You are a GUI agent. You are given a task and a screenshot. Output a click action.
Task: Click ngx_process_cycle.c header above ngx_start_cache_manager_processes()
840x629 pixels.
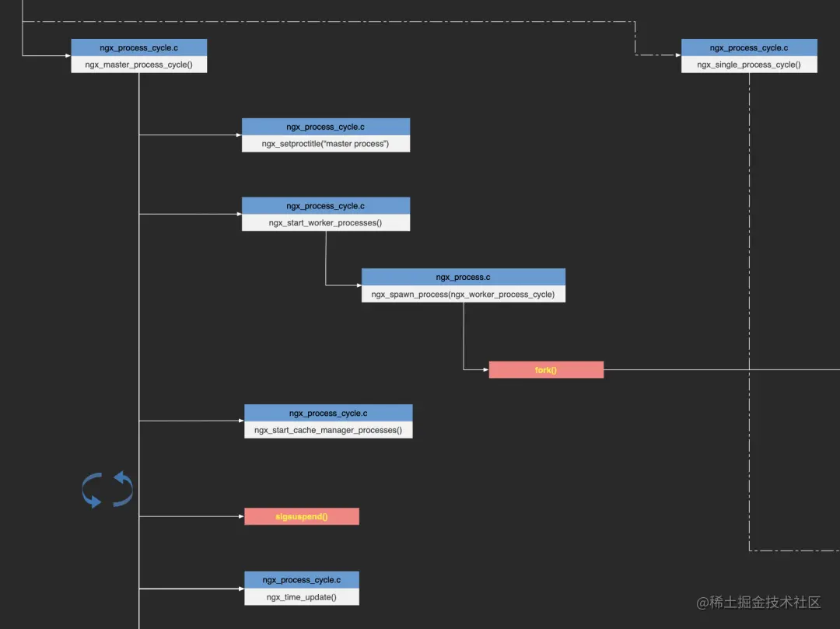point(328,414)
